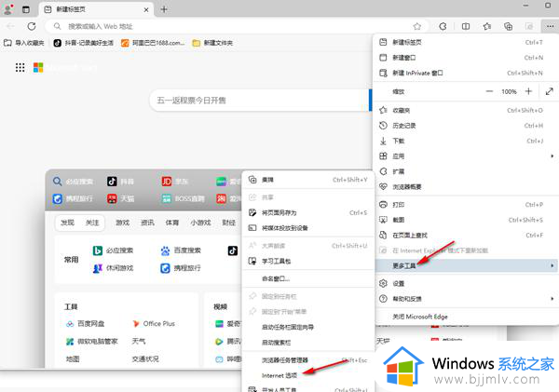The height and width of the screenshot is (392, 559).
Task: Switch to the 资讯 feed tab
Action: pos(147,223)
